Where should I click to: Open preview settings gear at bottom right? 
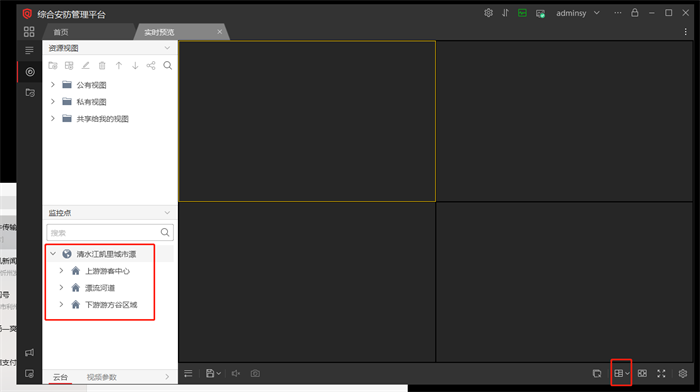pyautogui.click(x=683, y=373)
